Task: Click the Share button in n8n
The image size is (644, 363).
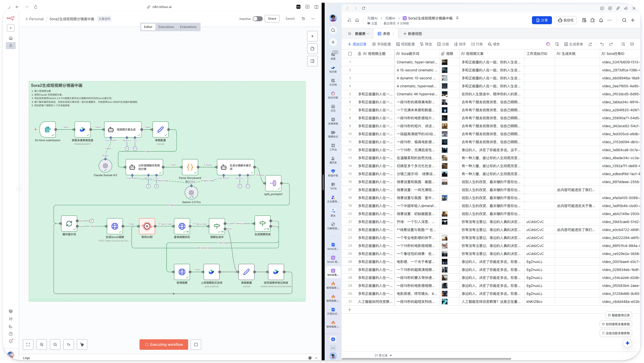Action: (x=272, y=18)
